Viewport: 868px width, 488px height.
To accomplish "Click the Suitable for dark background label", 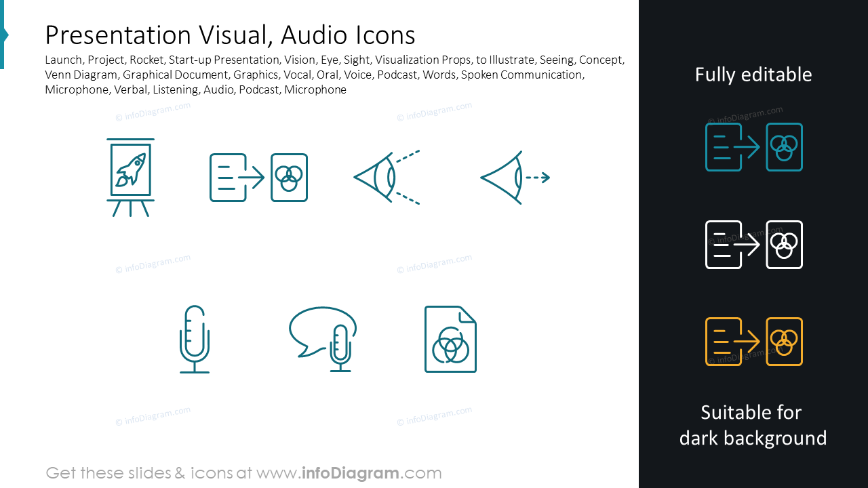I will (753, 425).
